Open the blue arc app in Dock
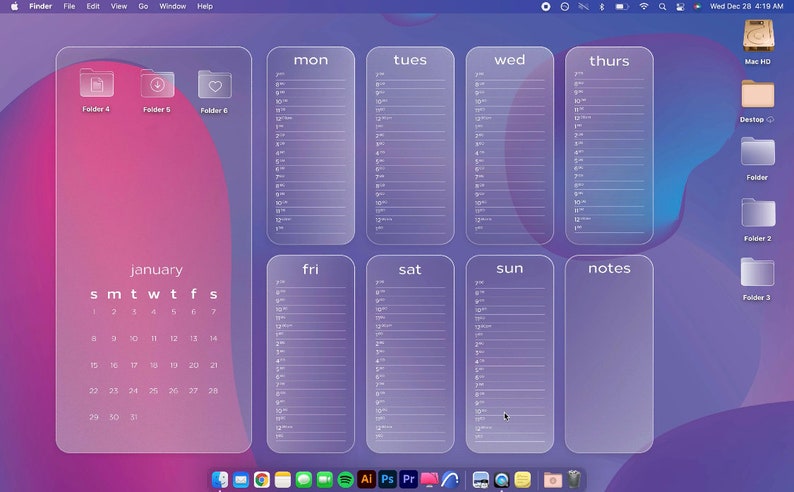The image size is (794, 492). point(450,479)
